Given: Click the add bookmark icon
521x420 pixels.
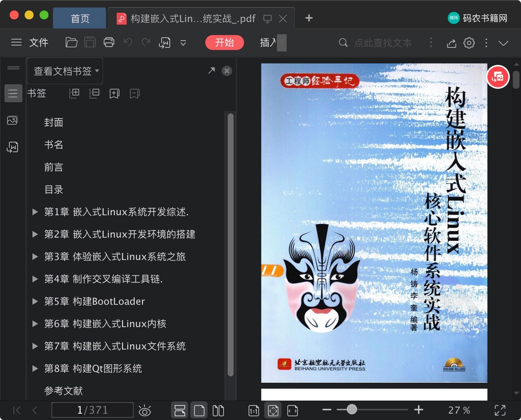Looking at the screenshot, I should point(115,94).
